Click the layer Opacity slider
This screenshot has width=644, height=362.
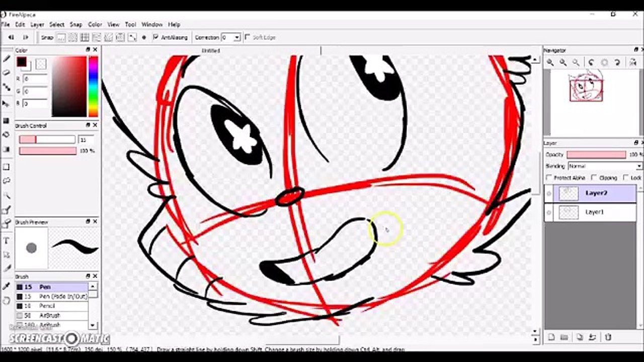(x=596, y=154)
